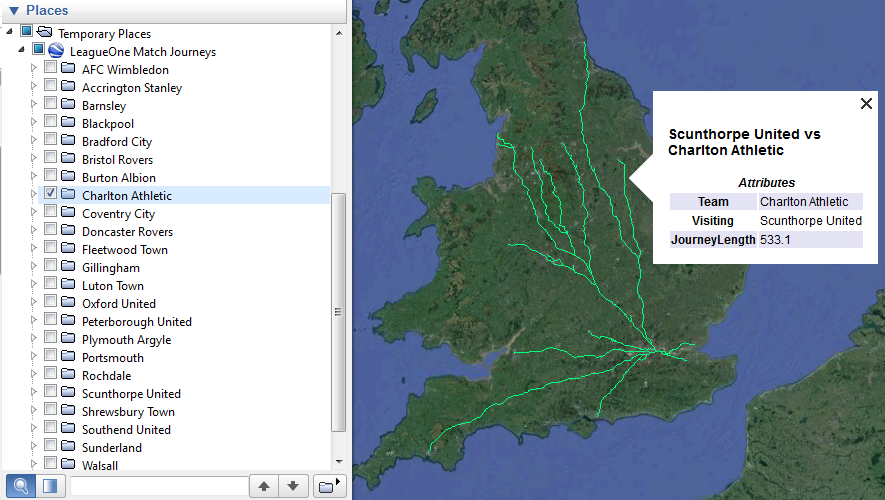Select the Coventry City tree row
Viewport: 885px width, 500px height.
click(118, 214)
